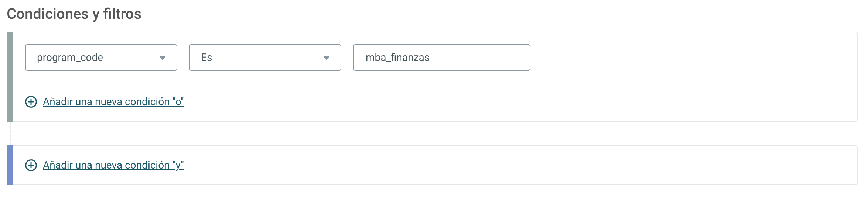
Task: Click empty space inside the "y" condition card
Action: coord(517,165)
